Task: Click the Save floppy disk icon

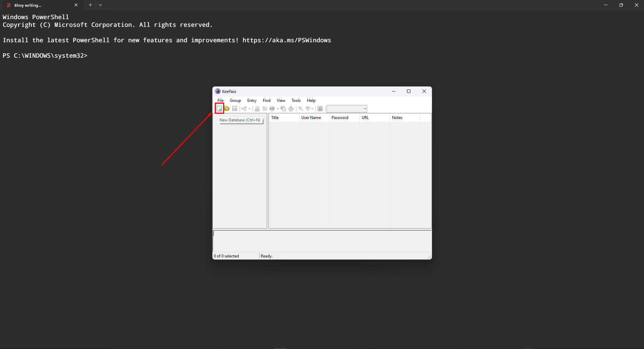Action: click(235, 109)
